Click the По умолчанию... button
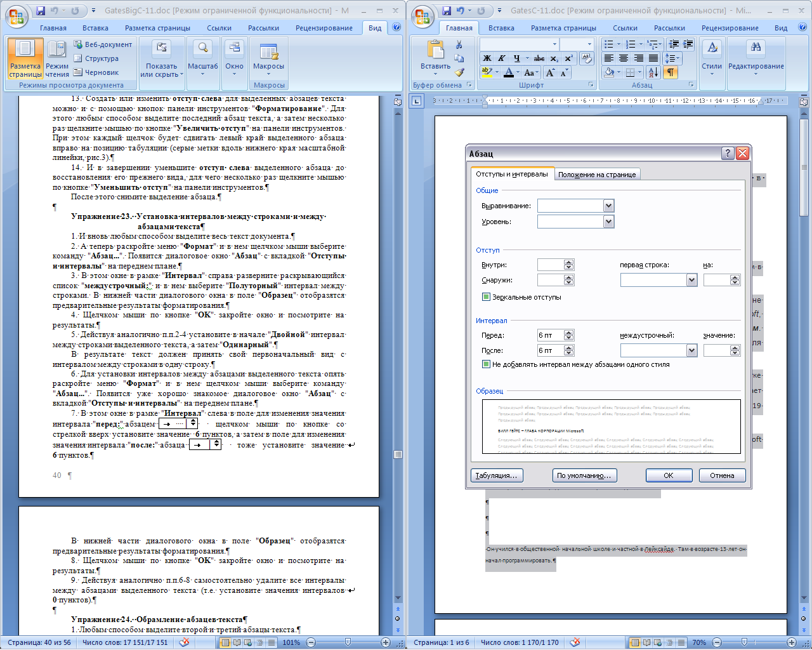 point(584,475)
